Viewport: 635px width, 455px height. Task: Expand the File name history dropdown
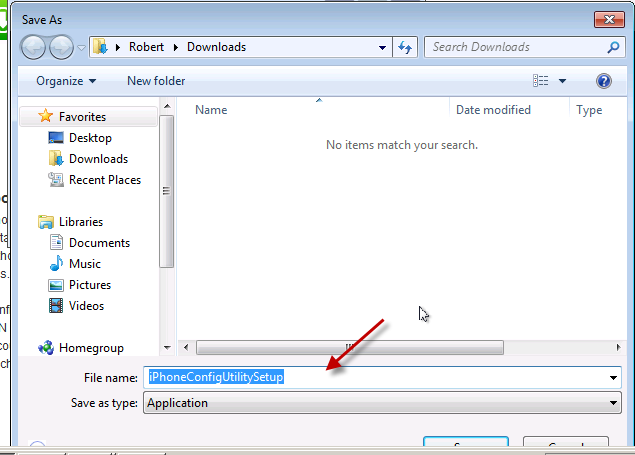(x=613, y=378)
